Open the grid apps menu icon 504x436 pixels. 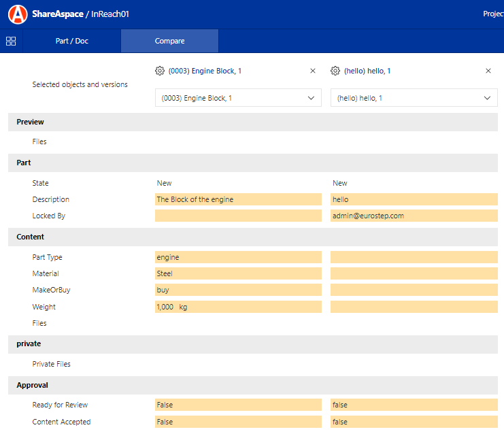[11, 41]
